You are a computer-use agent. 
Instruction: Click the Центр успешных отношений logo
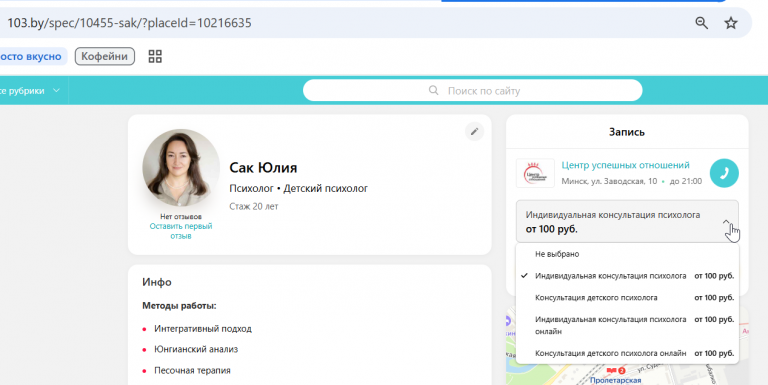[x=535, y=173]
